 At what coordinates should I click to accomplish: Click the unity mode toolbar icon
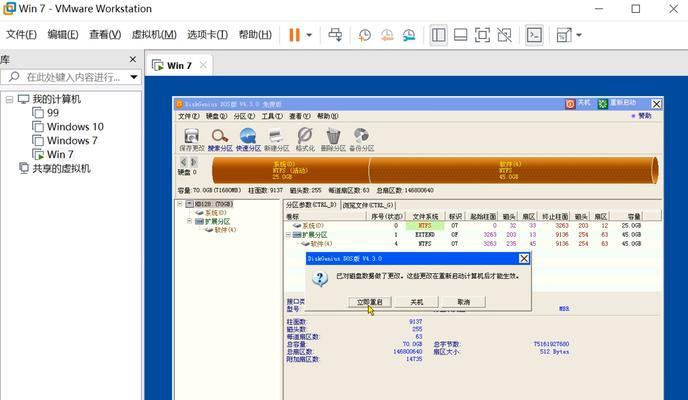click(505, 35)
